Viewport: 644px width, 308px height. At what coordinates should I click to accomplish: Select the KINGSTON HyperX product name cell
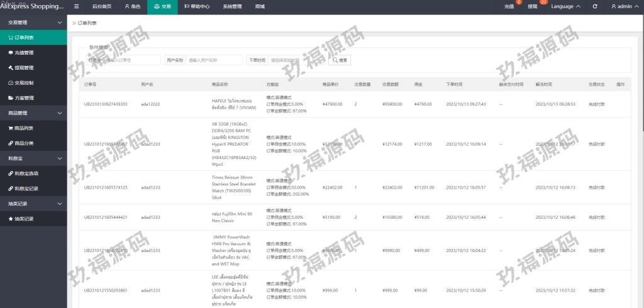[234, 144]
